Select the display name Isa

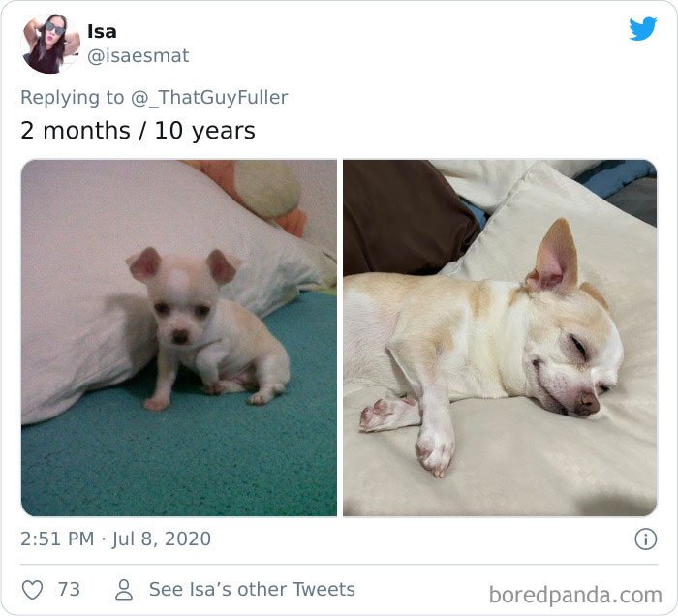click(x=102, y=31)
